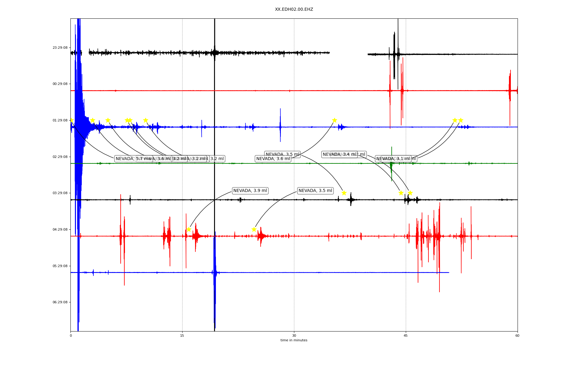The image size is (588, 368).
Task: Click the plot title XX.EDH02.00.EHZ
Action: pyautogui.click(x=294, y=10)
